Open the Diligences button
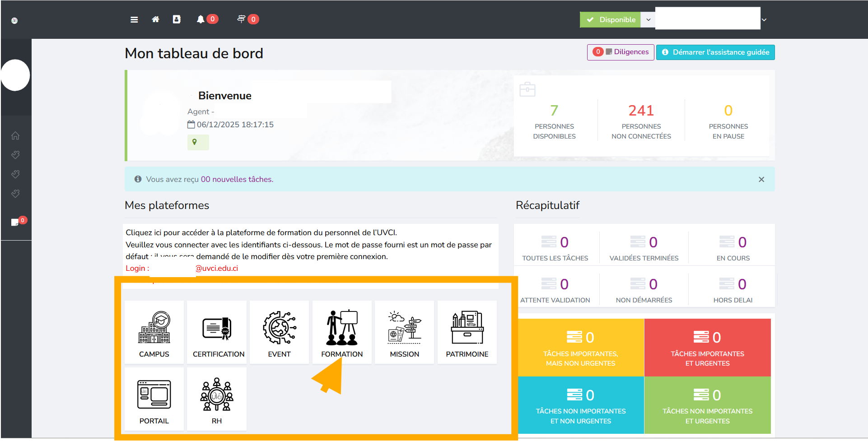 [621, 52]
